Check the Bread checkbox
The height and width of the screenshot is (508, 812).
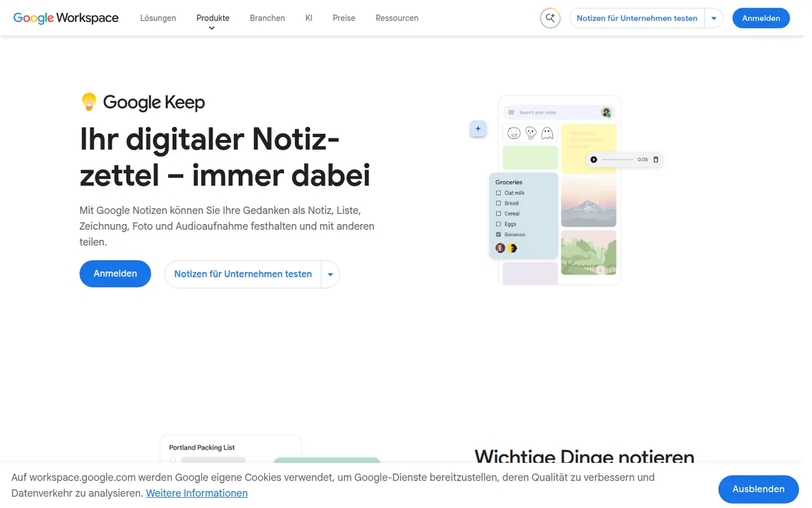pos(499,203)
